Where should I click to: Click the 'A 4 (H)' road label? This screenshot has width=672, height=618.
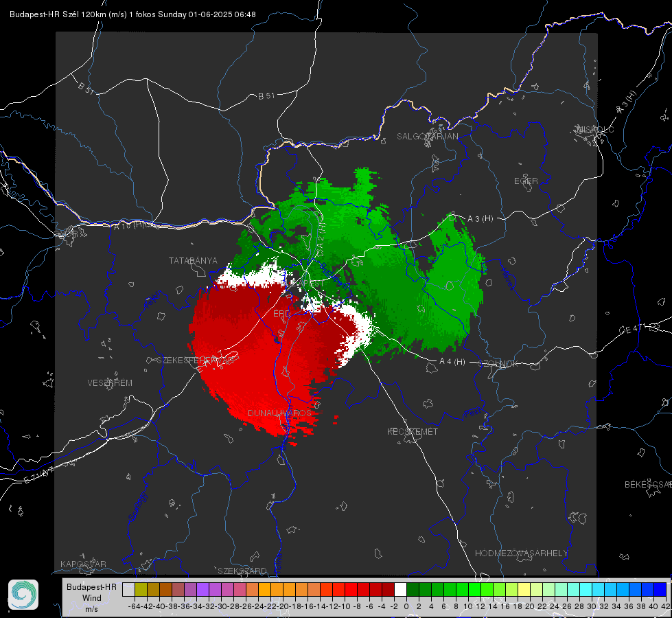click(x=452, y=362)
